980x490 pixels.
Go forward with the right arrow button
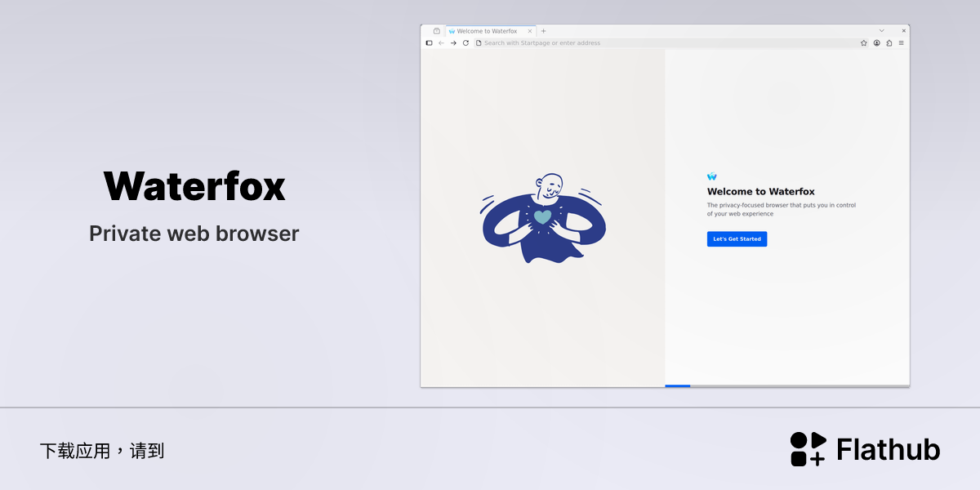453,42
